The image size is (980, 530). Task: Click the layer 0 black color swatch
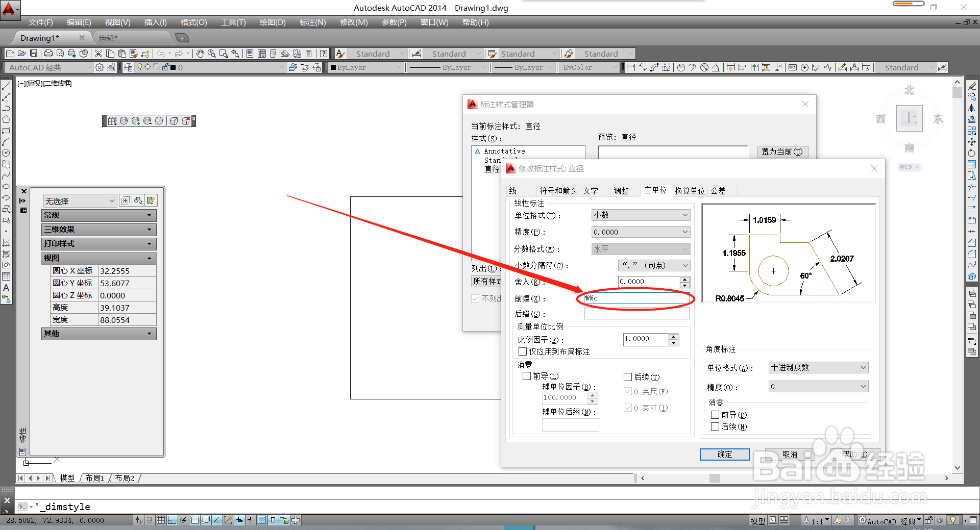pos(173,67)
